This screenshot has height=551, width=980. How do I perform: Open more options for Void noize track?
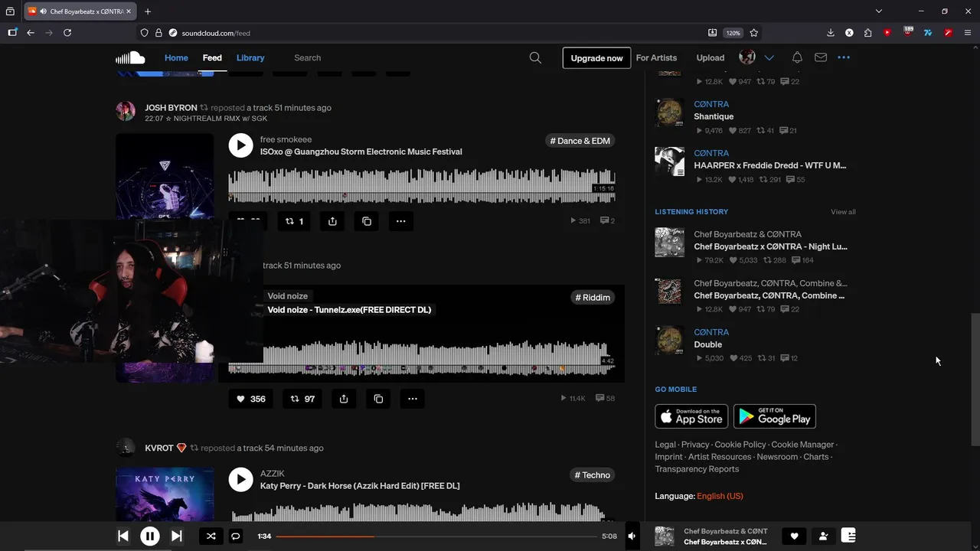coord(413,399)
